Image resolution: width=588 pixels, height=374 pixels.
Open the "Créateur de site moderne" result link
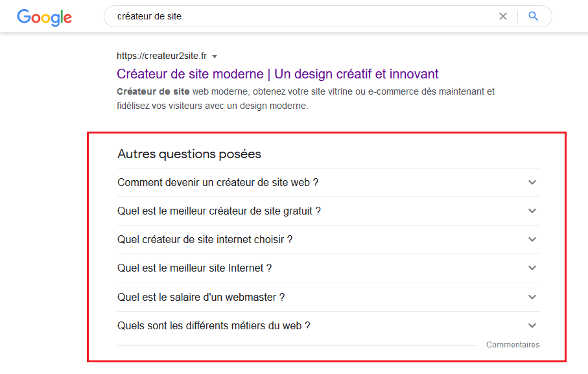pos(277,74)
